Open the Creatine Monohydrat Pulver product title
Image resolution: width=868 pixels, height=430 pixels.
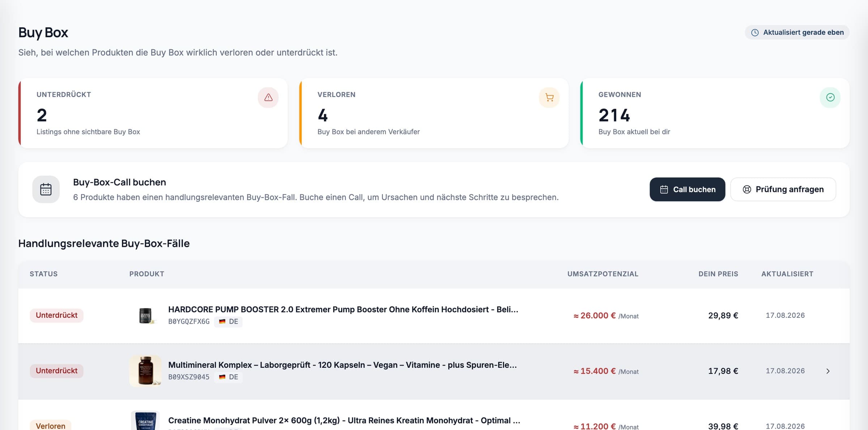tap(344, 420)
